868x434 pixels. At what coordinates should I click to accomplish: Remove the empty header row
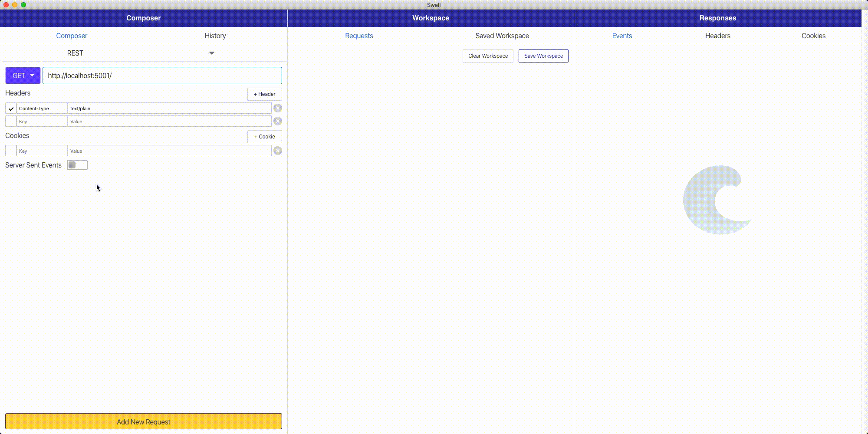(x=278, y=121)
